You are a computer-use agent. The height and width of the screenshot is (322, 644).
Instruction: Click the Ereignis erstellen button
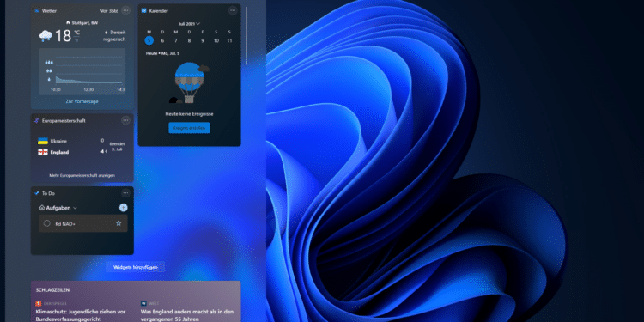tap(189, 128)
